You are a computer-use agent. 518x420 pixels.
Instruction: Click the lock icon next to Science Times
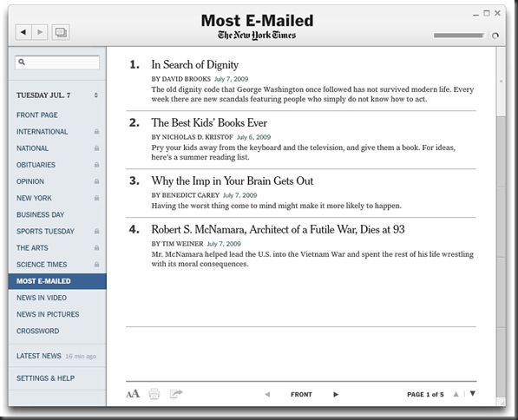click(96, 265)
